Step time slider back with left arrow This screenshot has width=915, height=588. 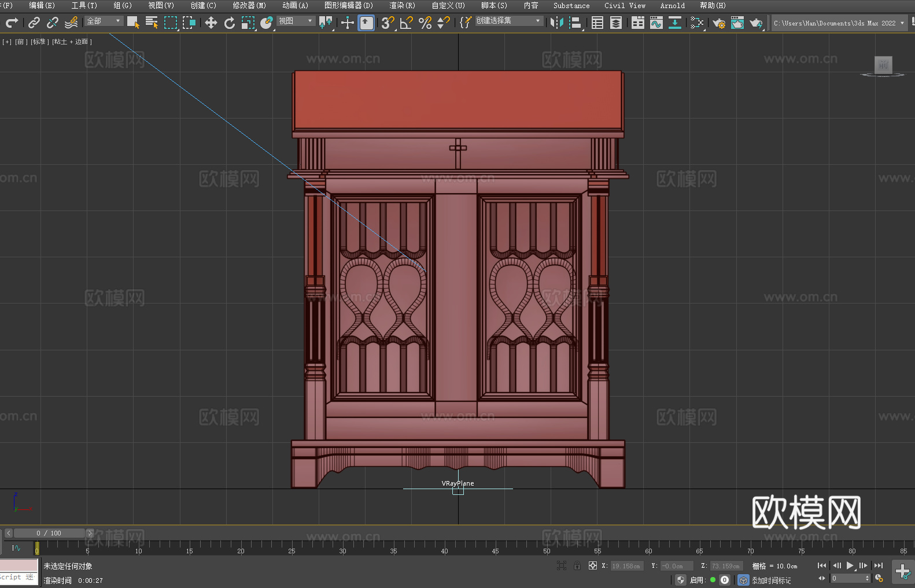click(8, 533)
